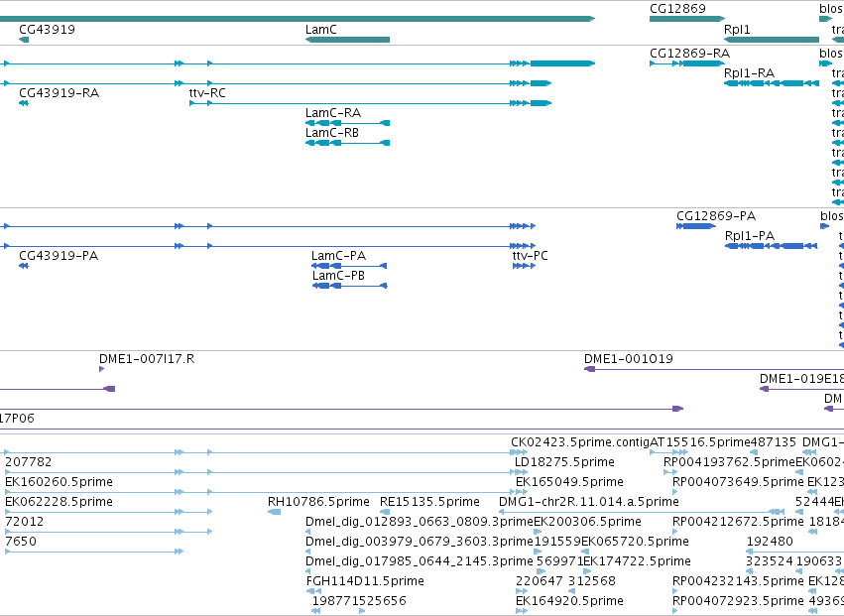
Task: Open the FGH114D11.5prime EST label
Action: (x=365, y=581)
